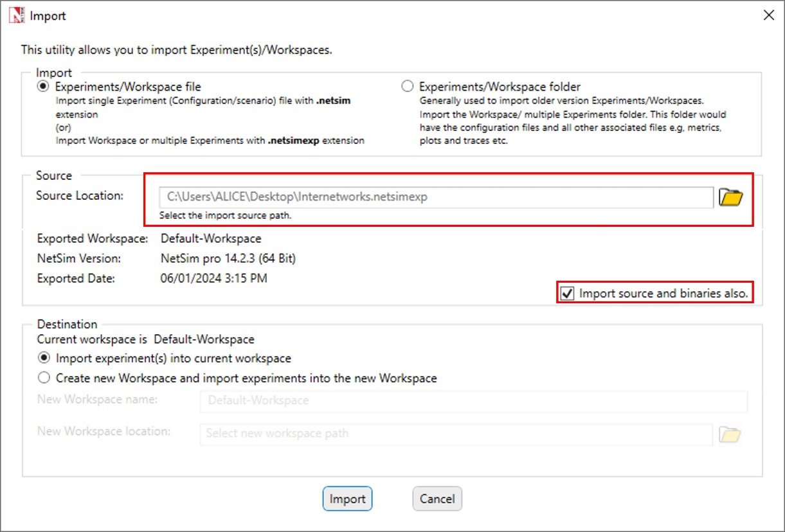
Task: Click the 'NetSim Version:' label
Action: [79, 258]
